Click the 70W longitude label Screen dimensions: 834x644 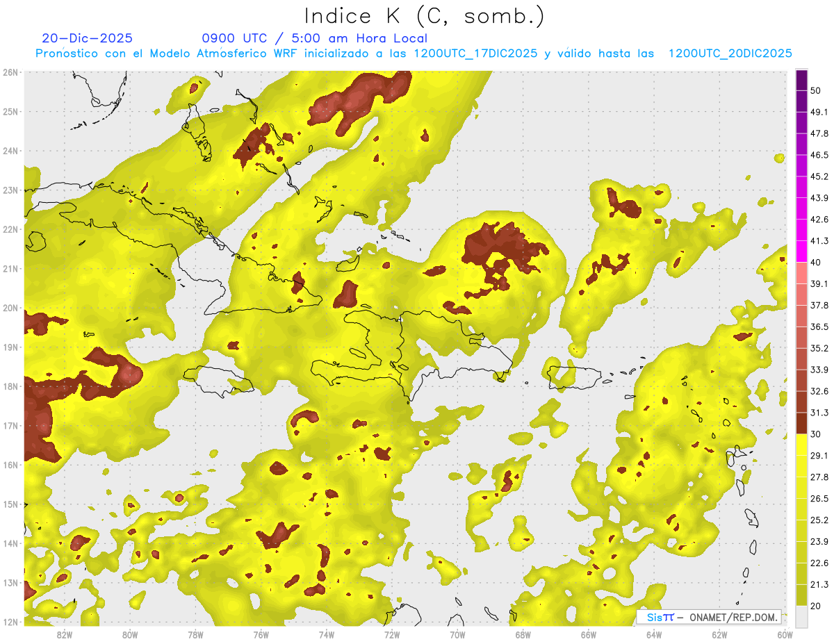pyautogui.click(x=457, y=635)
